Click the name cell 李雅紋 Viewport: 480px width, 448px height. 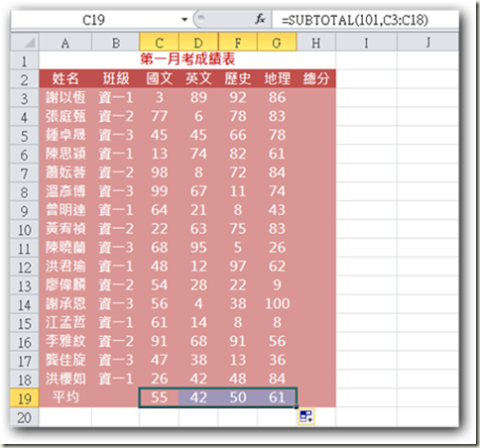(x=65, y=341)
